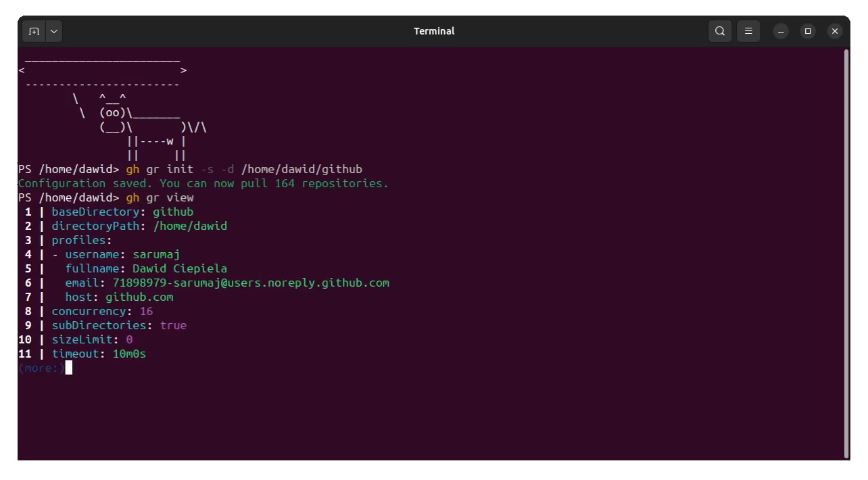Click the noreply email address
868x480 pixels.
[x=251, y=283]
